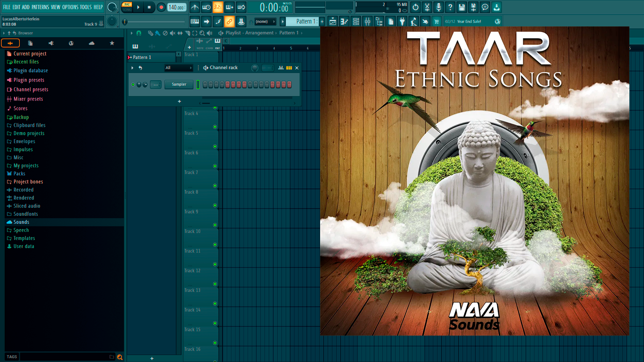Switch to the PAT/SONG mode toggle
644x362 pixels.
(x=127, y=7)
